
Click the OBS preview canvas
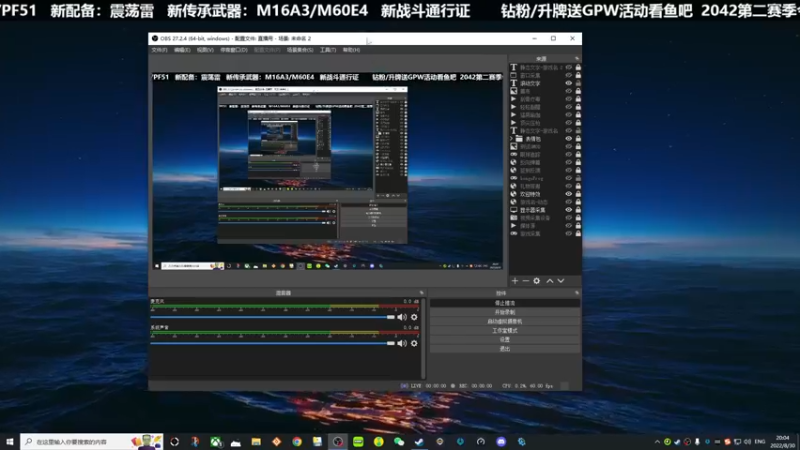(327, 171)
